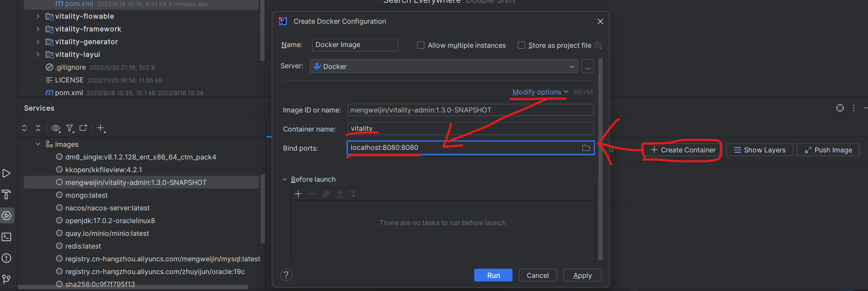Click the folder icon in Bind ports field
This screenshot has height=291, width=868.
pyautogui.click(x=586, y=148)
